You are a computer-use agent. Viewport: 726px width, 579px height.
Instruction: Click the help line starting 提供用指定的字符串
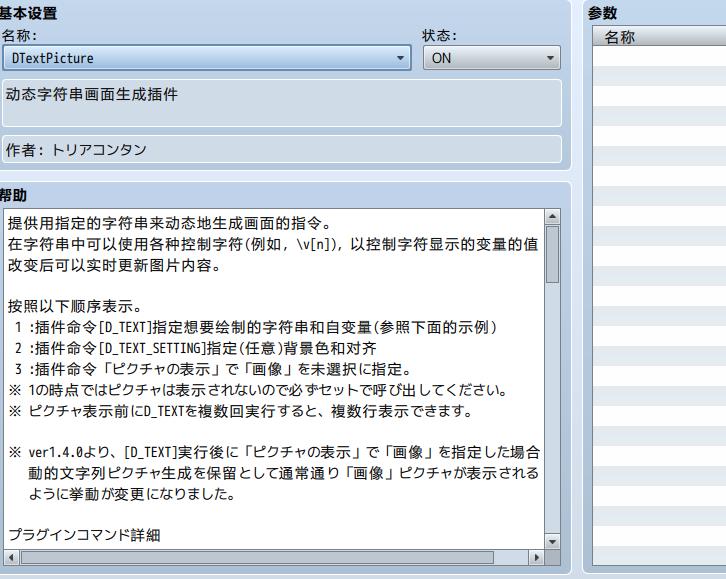point(170,224)
